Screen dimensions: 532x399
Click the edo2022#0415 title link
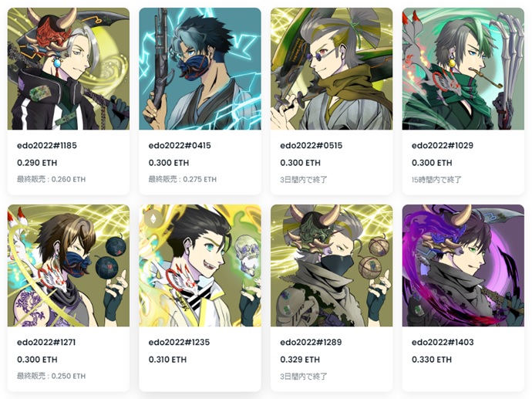point(180,146)
